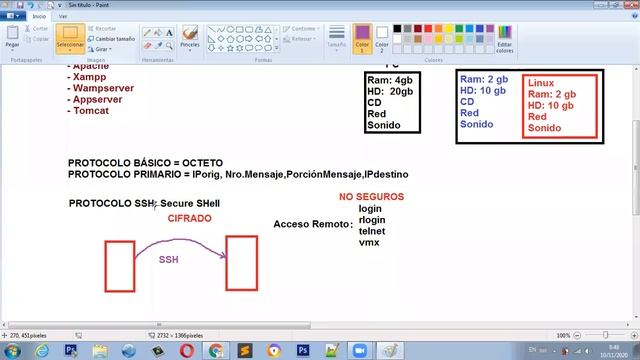Pick the Triangle shape
Image resolution: width=640 pixels, height=360 pixels.
coord(268,29)
